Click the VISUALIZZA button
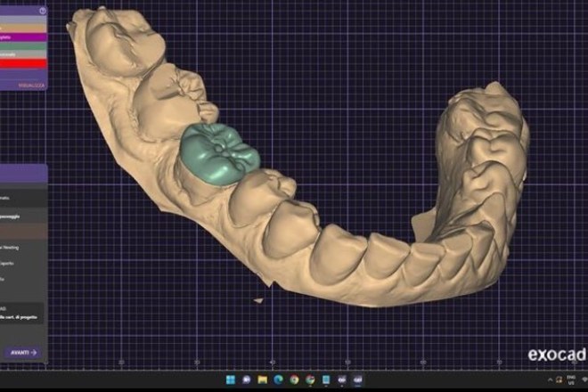Viewport: 588px width, 392px height. (x=31, y=86)
